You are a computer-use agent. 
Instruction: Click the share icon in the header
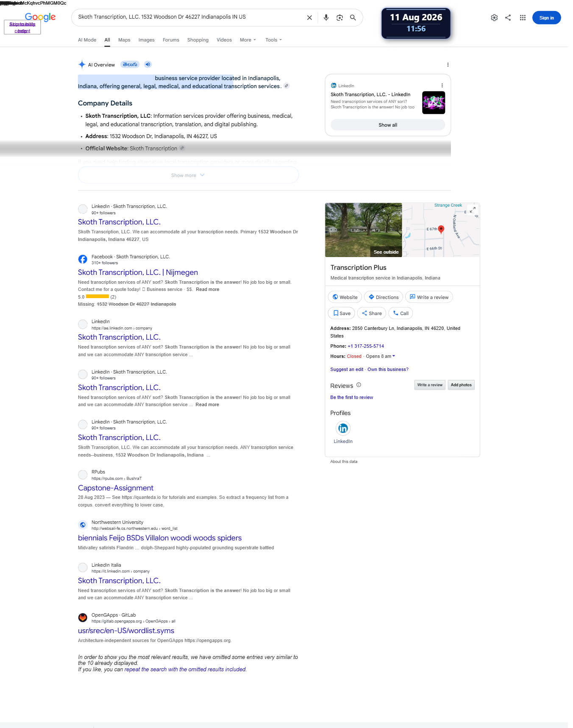[508, 18]
